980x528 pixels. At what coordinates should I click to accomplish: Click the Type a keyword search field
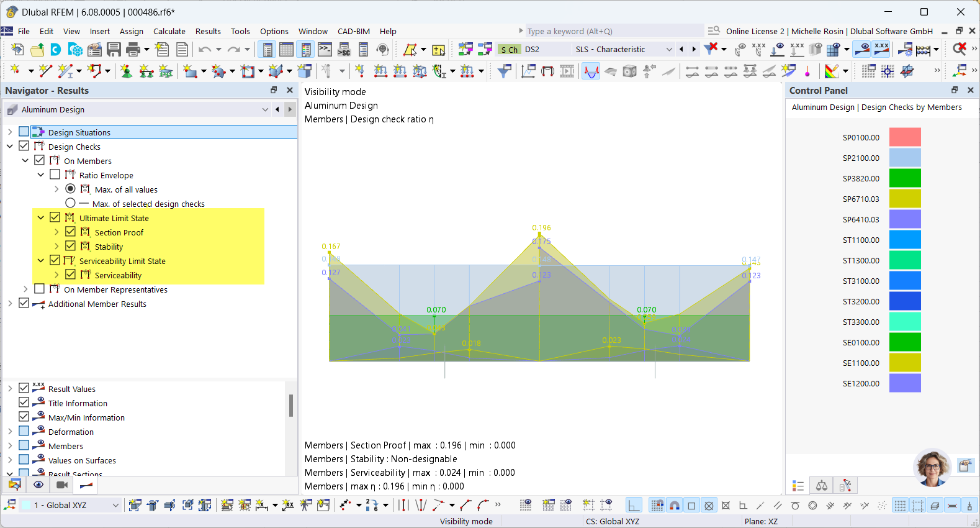pyautogui.click(x=614, y=31)
